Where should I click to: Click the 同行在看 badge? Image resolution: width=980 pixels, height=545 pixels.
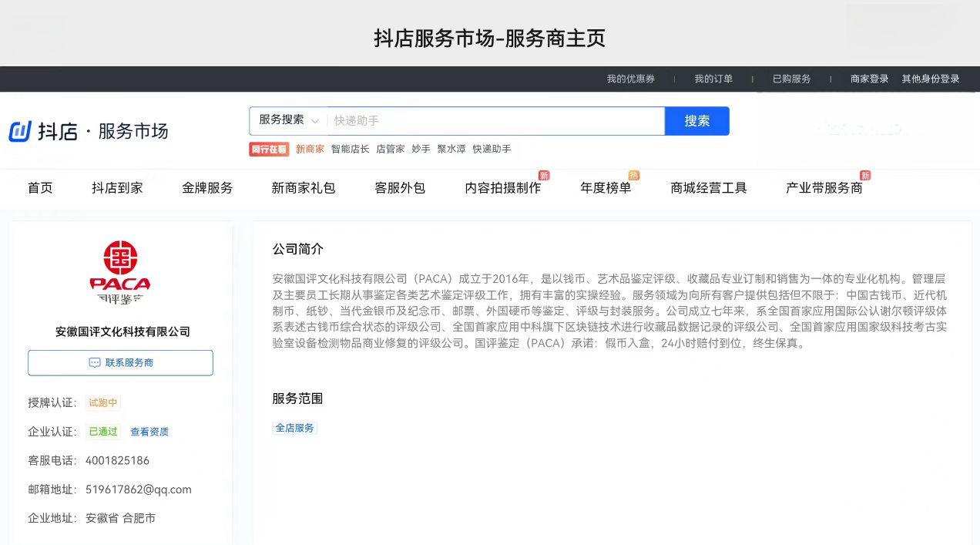pos(269,149)
